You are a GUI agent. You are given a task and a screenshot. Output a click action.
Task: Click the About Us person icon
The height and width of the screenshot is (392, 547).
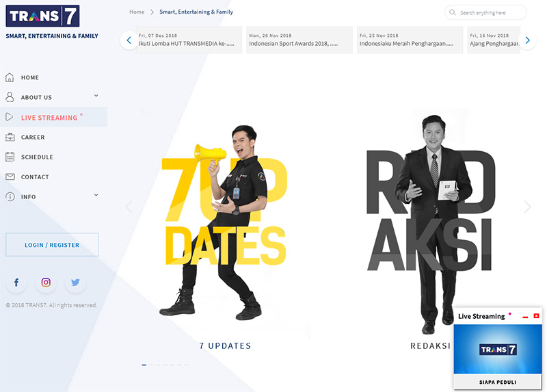pos(10,97)
